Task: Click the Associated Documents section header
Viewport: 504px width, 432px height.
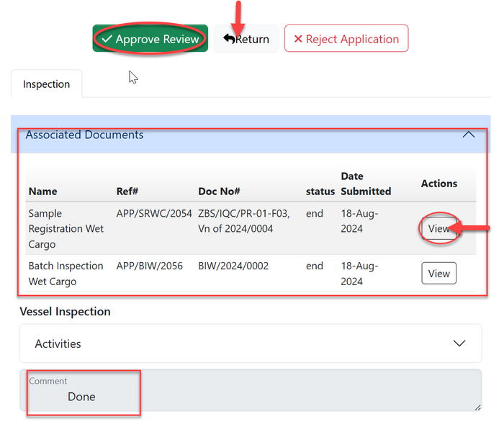Action: point(85,135)
